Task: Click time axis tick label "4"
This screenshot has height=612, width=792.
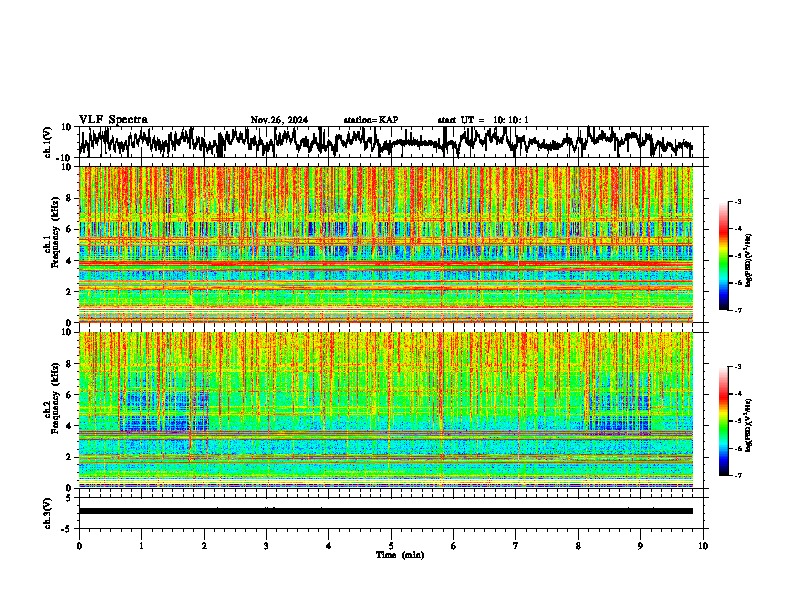Action: tap(329, 546)
